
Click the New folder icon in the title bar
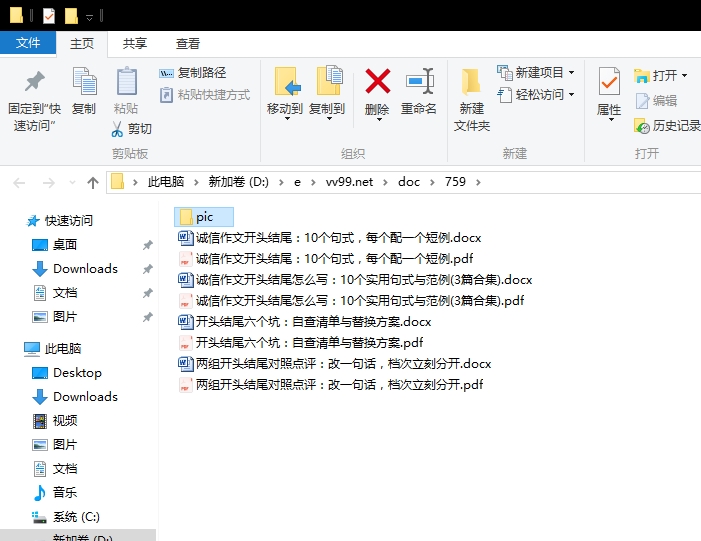click(x=71, y=16)
